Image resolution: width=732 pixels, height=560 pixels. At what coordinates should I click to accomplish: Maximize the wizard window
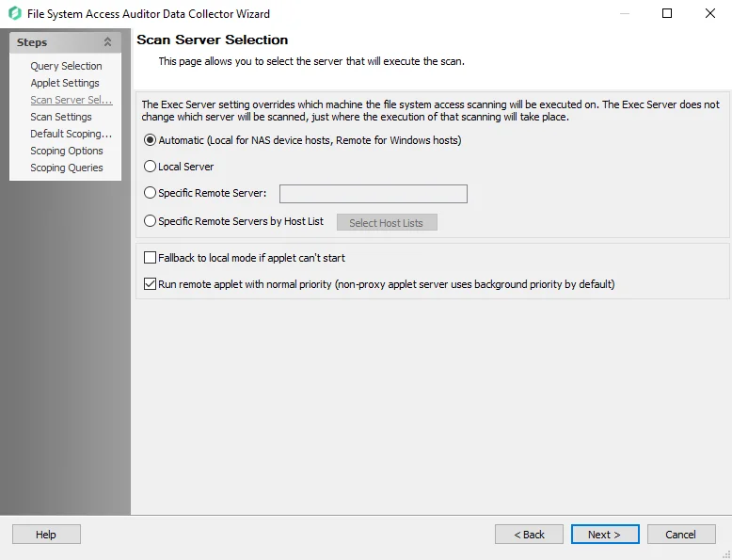click(667, 13)
